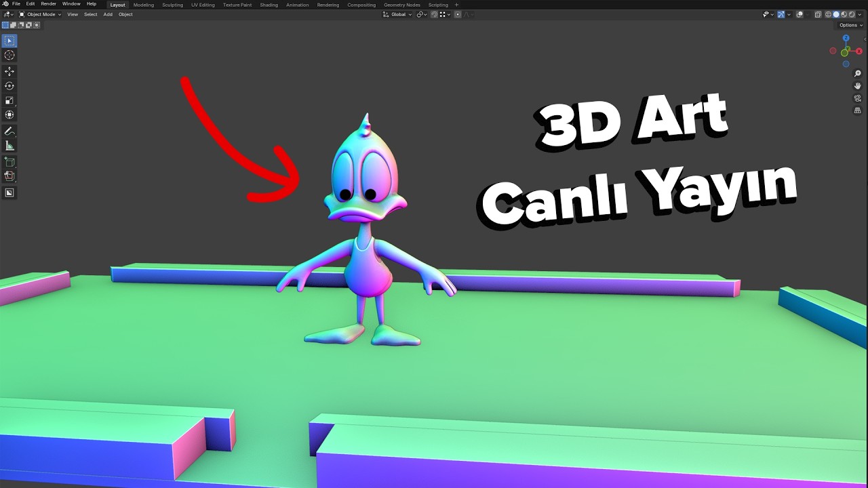Activate the 3D Cursor tool

[x=9, y=56]
